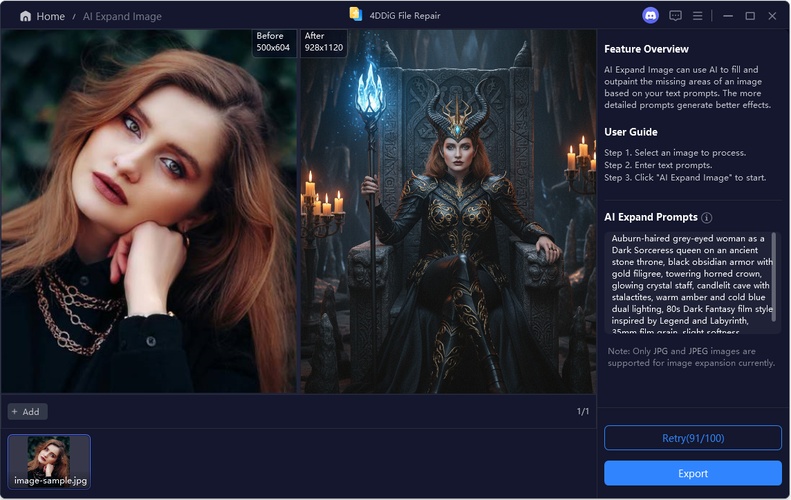Go to Home via the house icon
The width and height of the screenshot is (791, 500).
[25, 16]
